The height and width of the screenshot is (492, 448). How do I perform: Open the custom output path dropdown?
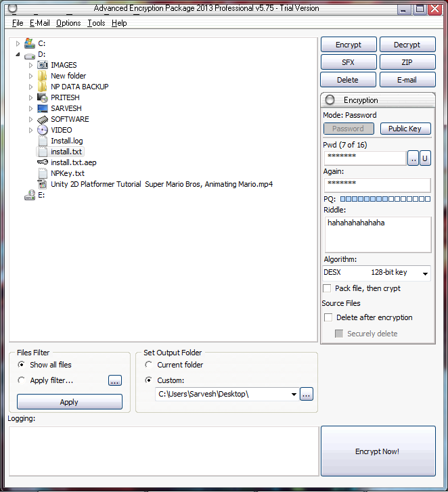pos(294,394)
